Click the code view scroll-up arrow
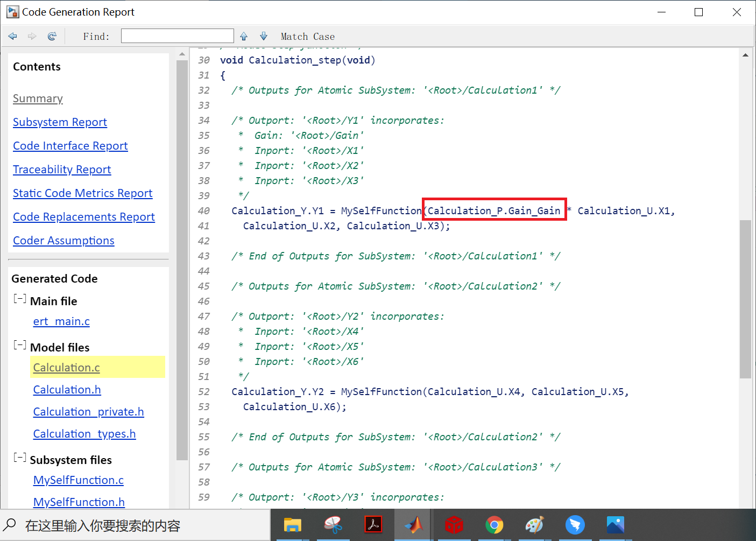This screenshot has height=541, width=756. click(x=745, y=55)
